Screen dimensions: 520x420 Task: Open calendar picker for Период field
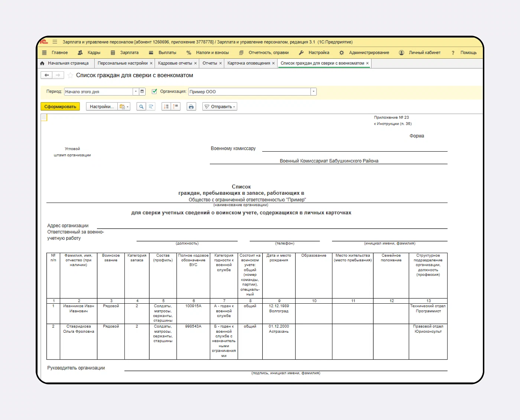(x=142, y=91)
